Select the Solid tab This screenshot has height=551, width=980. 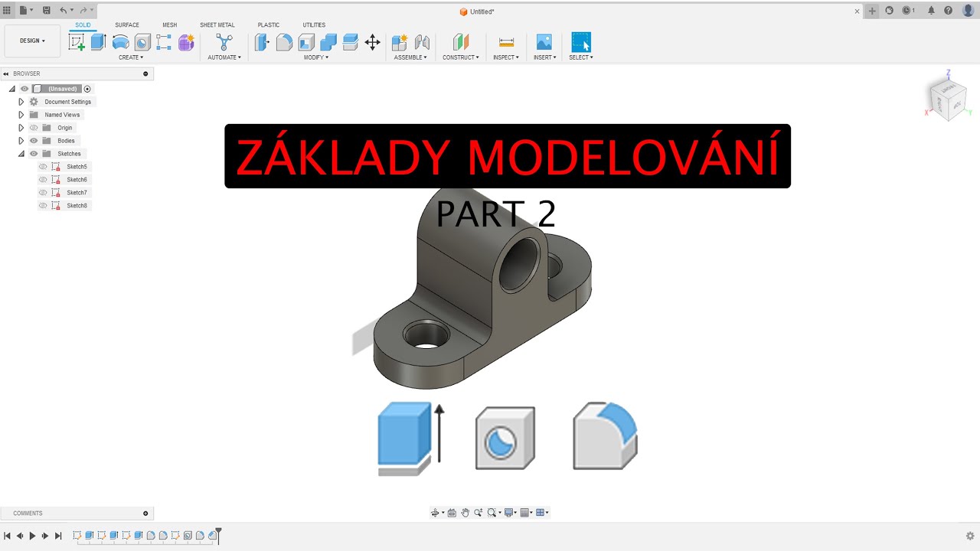[83, 25]
